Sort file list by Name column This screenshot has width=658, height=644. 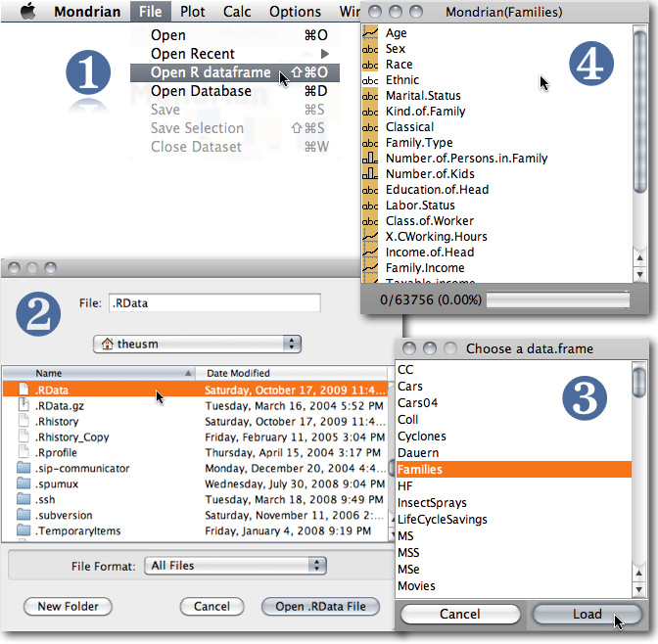coord(98,373)
